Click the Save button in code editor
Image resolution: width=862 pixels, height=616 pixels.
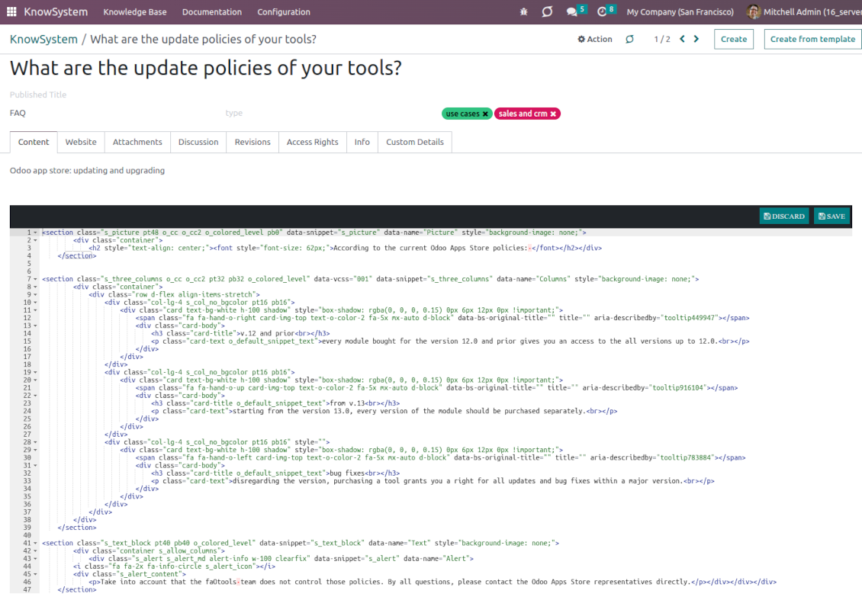point(831,216)
